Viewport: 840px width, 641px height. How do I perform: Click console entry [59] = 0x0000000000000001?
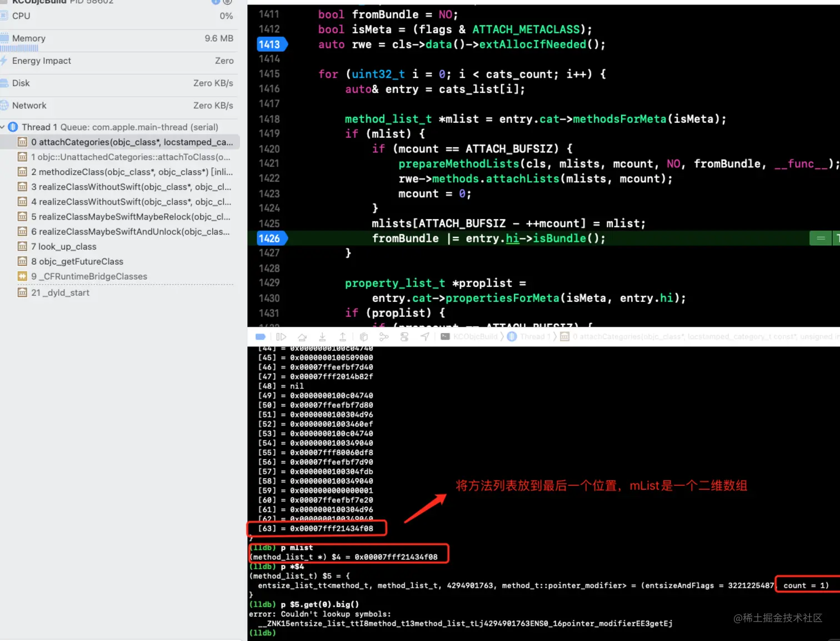pyautogui.click(x=316, y=490)
